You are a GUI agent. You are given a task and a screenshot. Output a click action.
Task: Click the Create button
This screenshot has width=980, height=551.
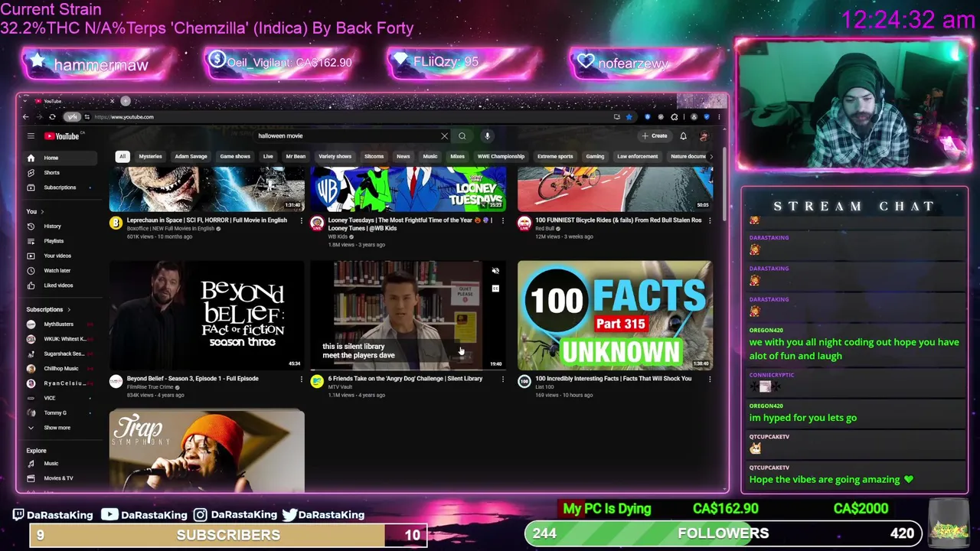tap(655, 136)
